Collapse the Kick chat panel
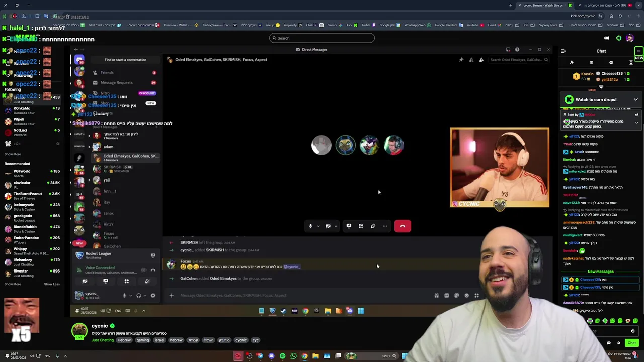 point(563,51)
